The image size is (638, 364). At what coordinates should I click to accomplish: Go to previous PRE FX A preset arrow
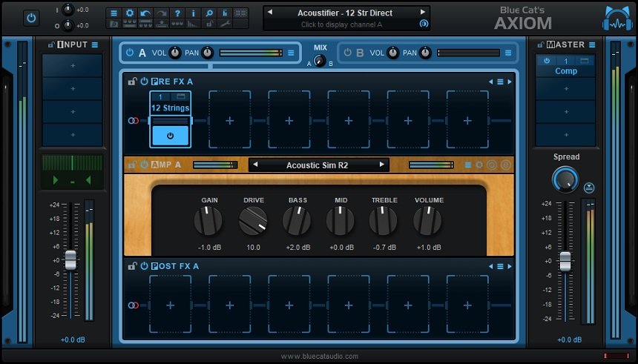(490, 82)
